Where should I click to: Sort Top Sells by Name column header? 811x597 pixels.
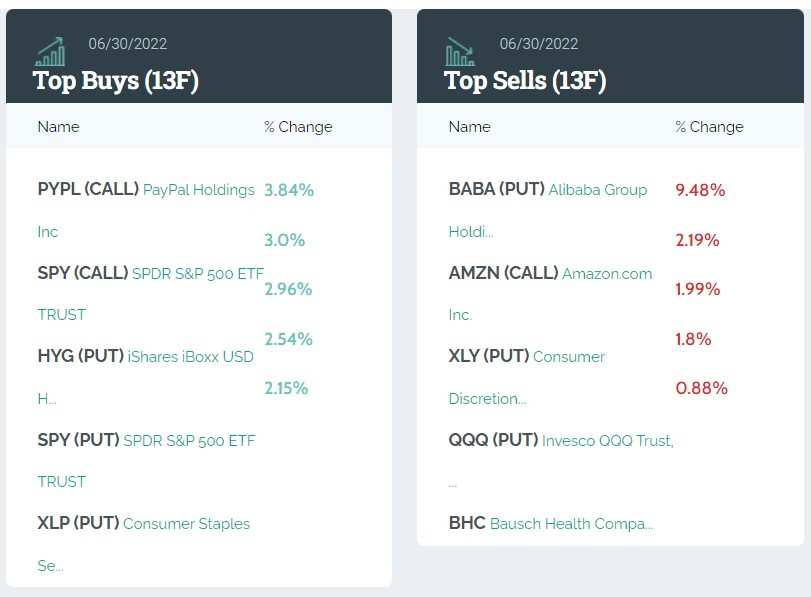tap(470, 127)
